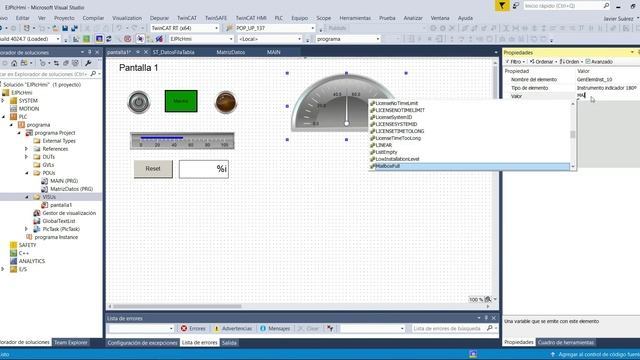Open the Filtro dropdown in Propiedades

coord(516,62)
